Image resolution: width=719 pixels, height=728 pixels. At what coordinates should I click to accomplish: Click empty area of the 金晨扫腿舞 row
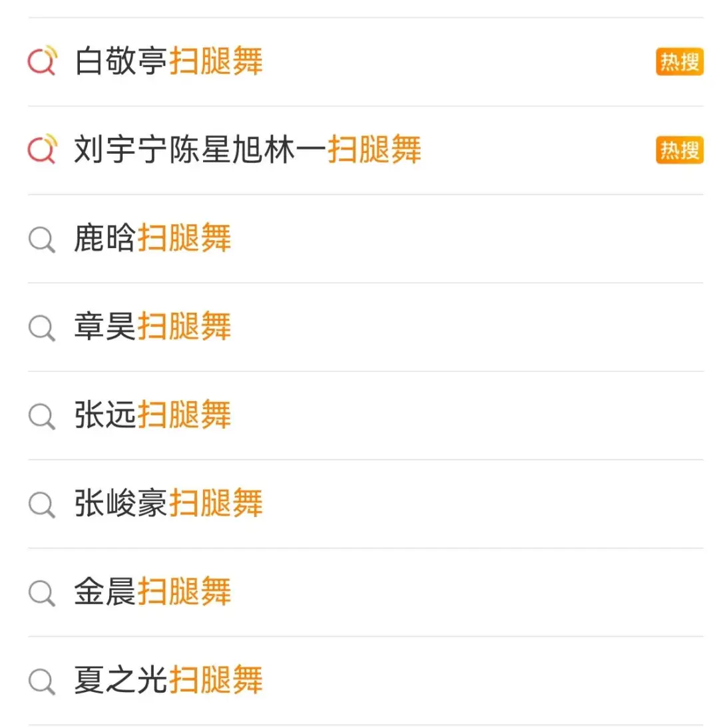(x=466, y=592)
